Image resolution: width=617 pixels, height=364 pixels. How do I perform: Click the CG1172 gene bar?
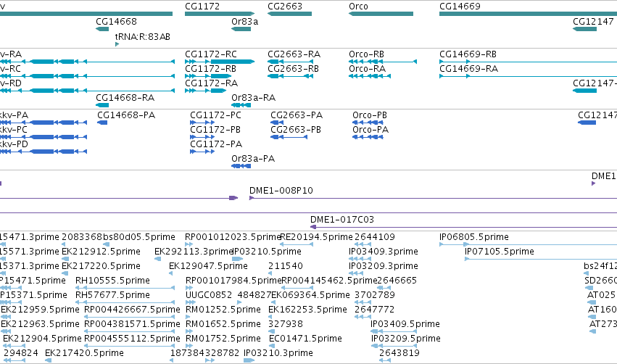(x=220, y=14)
